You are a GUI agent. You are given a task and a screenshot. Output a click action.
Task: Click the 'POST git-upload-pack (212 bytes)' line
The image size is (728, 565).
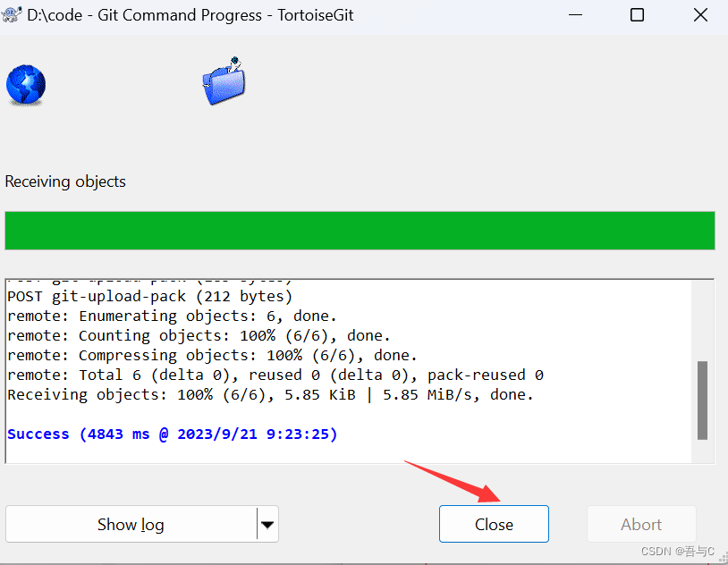coord(149,296)
